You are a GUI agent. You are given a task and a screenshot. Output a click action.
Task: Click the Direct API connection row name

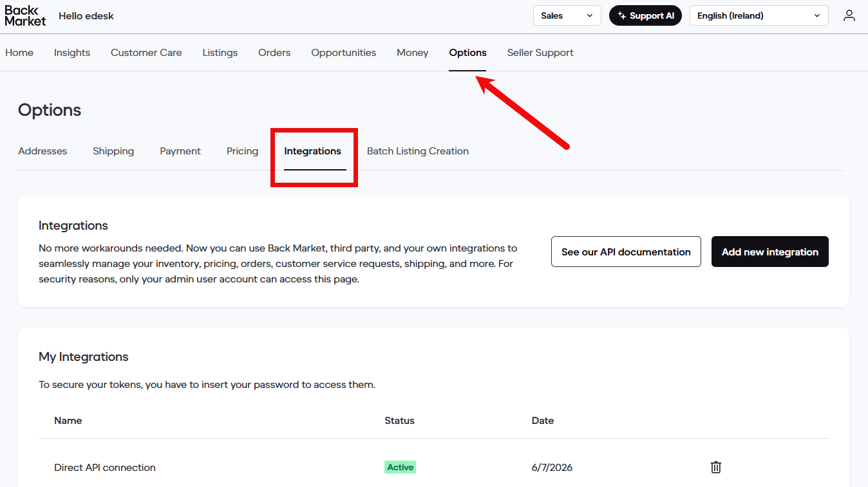pyautogui.click(x=105, y=468)
